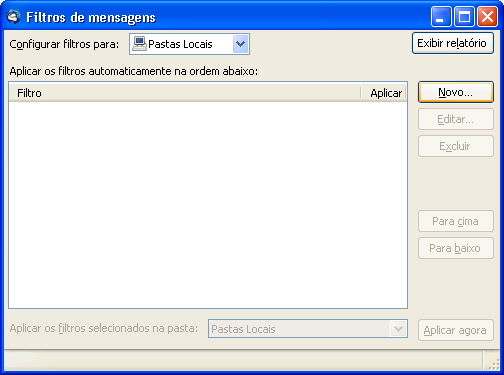Open the Configurar filtros para combo box
Viewport: 504px width, 375px height.
pos(189,44)
